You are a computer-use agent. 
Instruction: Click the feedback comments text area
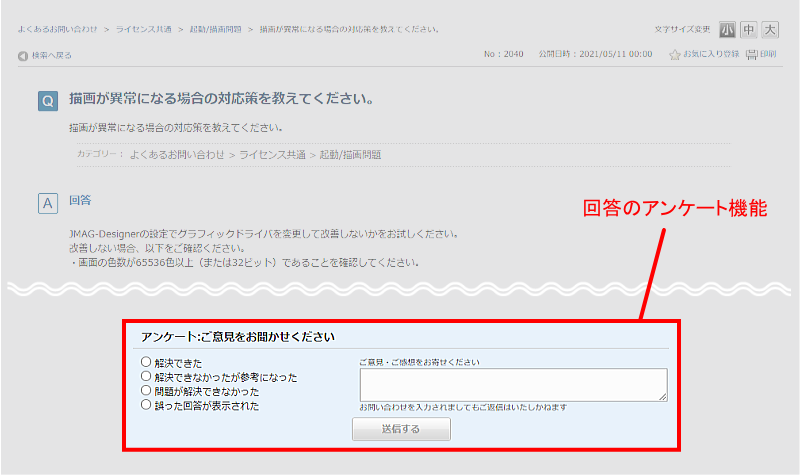pos(513,385)
